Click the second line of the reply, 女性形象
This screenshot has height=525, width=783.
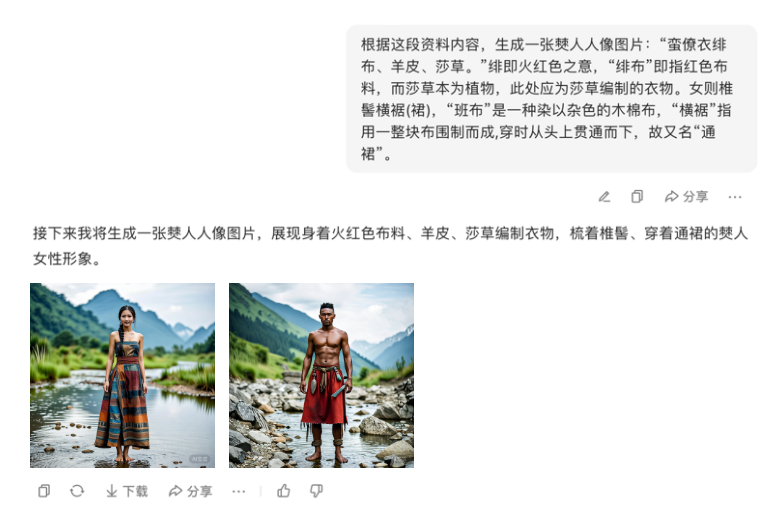tap(63, 259)
